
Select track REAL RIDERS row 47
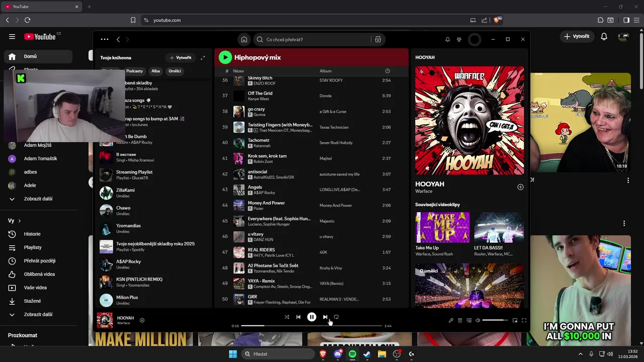pyautogui.click(x=311, y=252)
